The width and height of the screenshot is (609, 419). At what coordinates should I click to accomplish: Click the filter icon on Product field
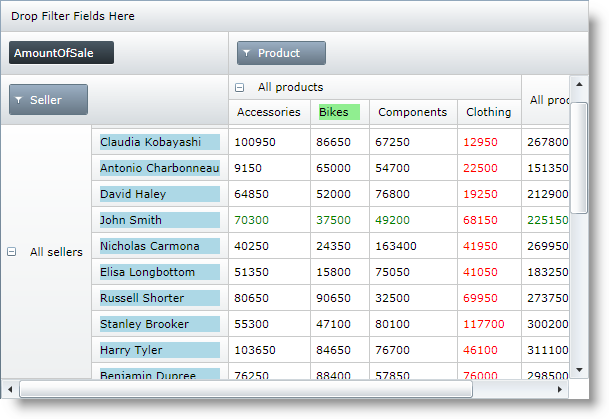(x=247, y=54)
